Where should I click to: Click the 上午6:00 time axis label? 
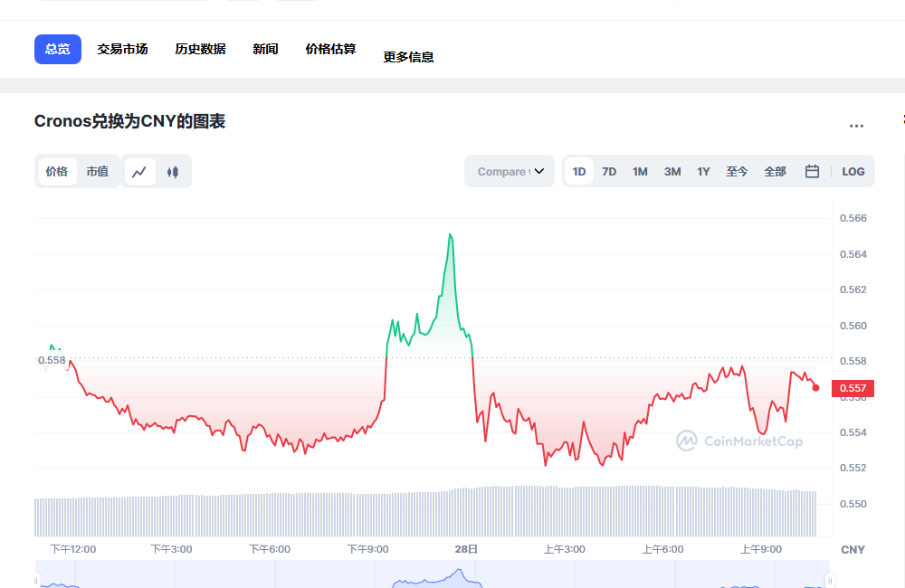[662, 549]
